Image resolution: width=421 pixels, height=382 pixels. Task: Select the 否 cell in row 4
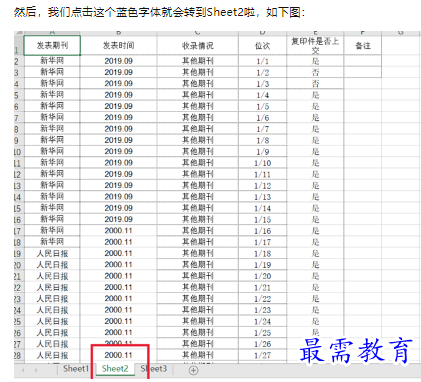pyautogui.click(x=315, y=84)
